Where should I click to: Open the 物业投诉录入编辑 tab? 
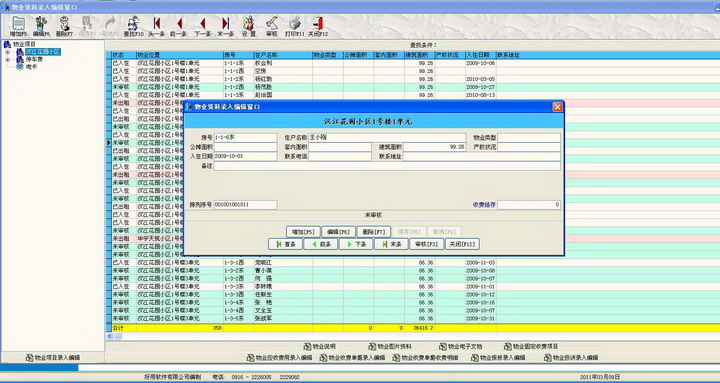[x=571, y=358]
